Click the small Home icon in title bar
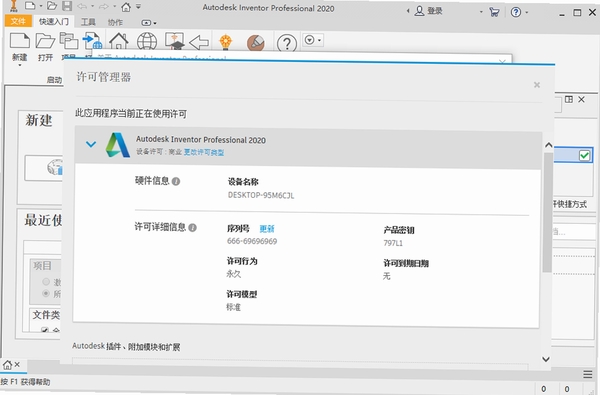600x395 pixels. (x=126, y=6)
